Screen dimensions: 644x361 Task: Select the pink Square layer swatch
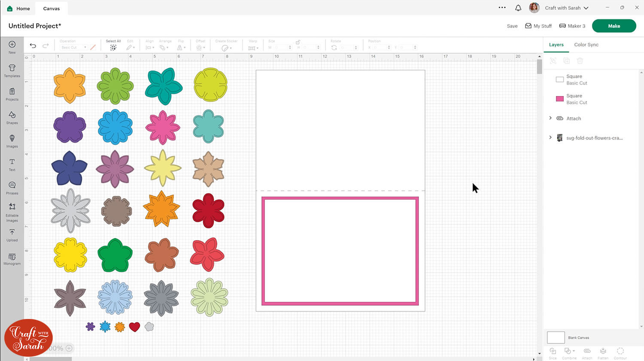tap(559, 99)
